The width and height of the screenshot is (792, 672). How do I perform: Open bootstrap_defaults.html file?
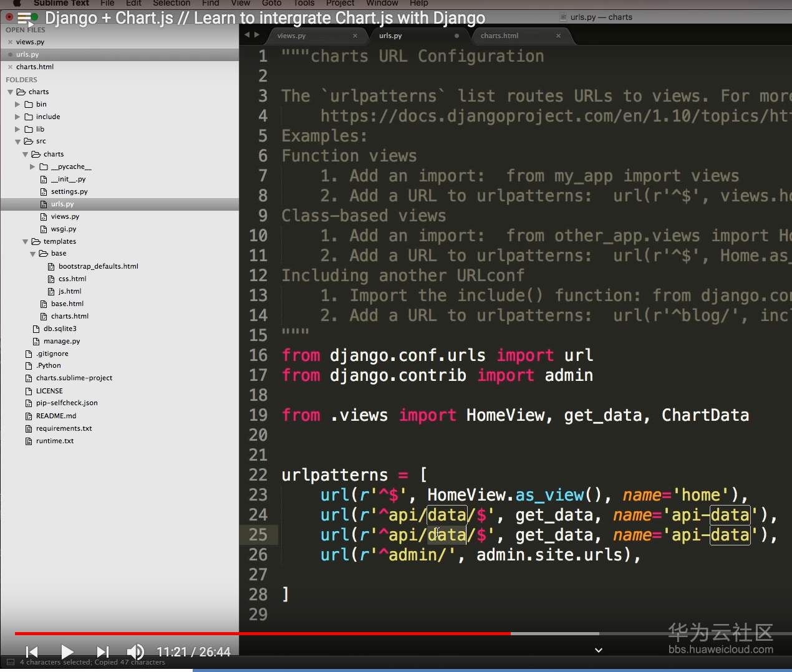[99, 266]
